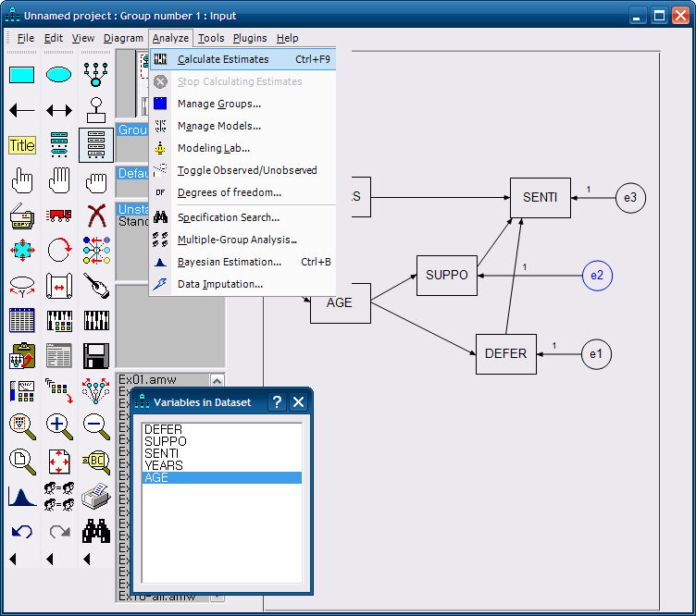Click the e2 error circle in diagram
Screen dimensions: 696x616
click(x=597, y=276)
